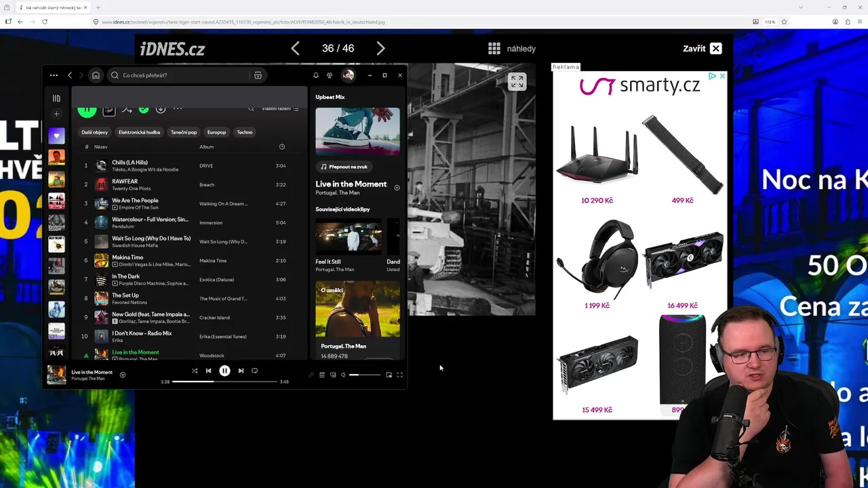Add now-playing song to liked in player bar
This screenshot has height=488, width=868.
coord(123,375)
